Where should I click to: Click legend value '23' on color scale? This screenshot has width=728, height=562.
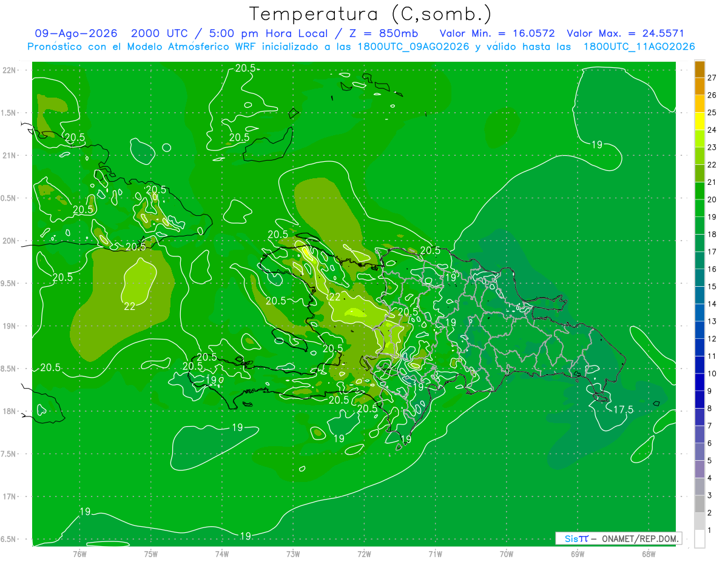point(712,147)
